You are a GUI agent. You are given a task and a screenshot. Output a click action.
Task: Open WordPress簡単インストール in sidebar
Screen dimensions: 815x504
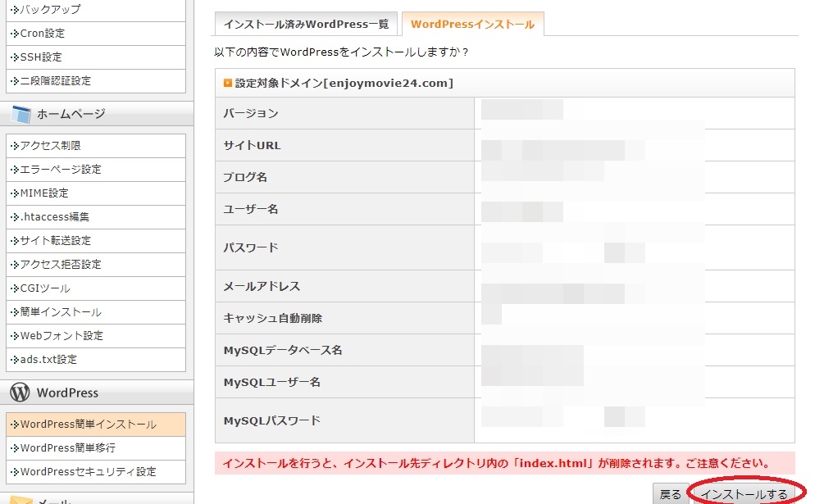pyautogui.click(x=88, y=425)
